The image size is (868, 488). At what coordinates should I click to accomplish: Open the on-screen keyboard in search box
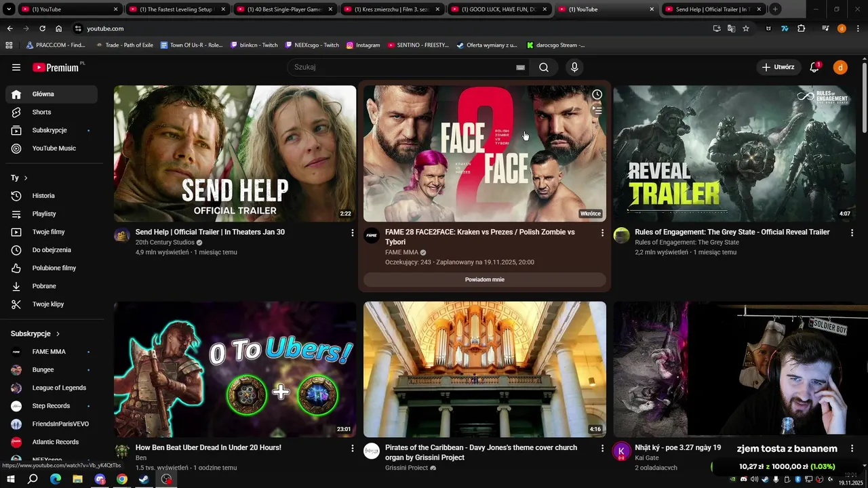point(520,67)
